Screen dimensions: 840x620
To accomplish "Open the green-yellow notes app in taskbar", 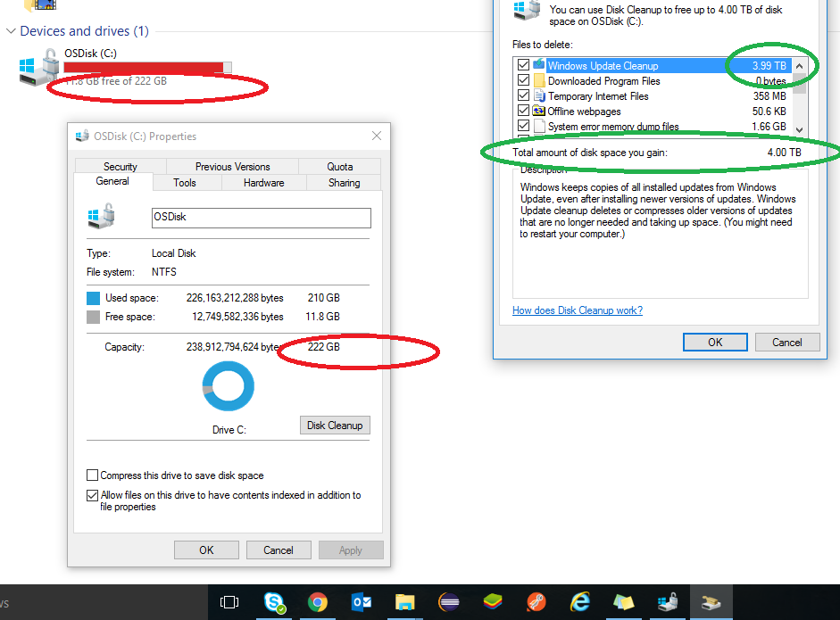I will [x=624, y=602].
